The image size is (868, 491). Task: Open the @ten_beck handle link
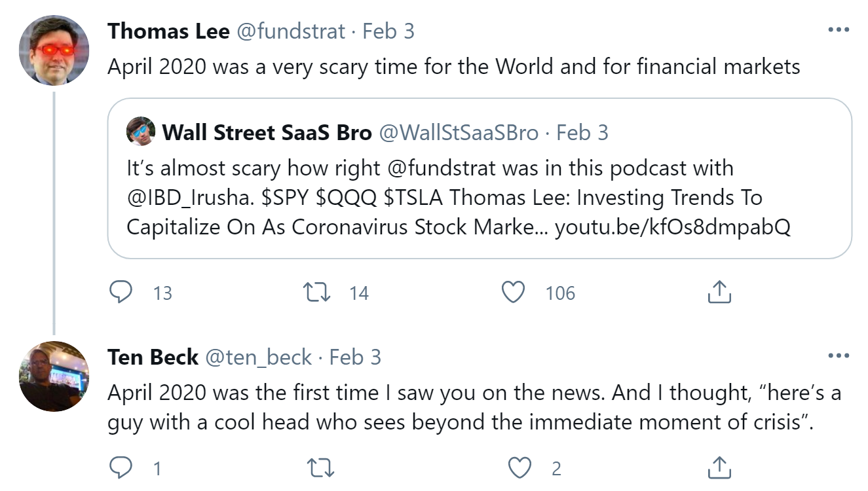pos(258,357)
